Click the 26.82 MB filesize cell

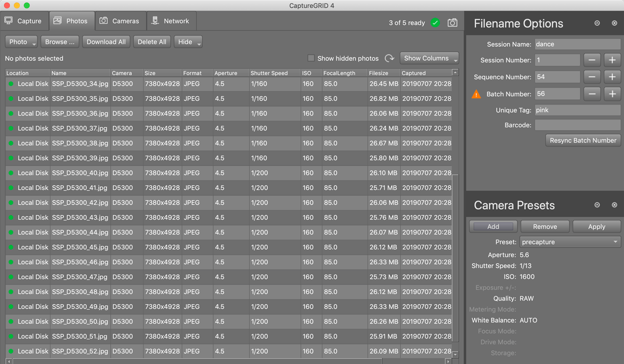(x=384, y=99)
